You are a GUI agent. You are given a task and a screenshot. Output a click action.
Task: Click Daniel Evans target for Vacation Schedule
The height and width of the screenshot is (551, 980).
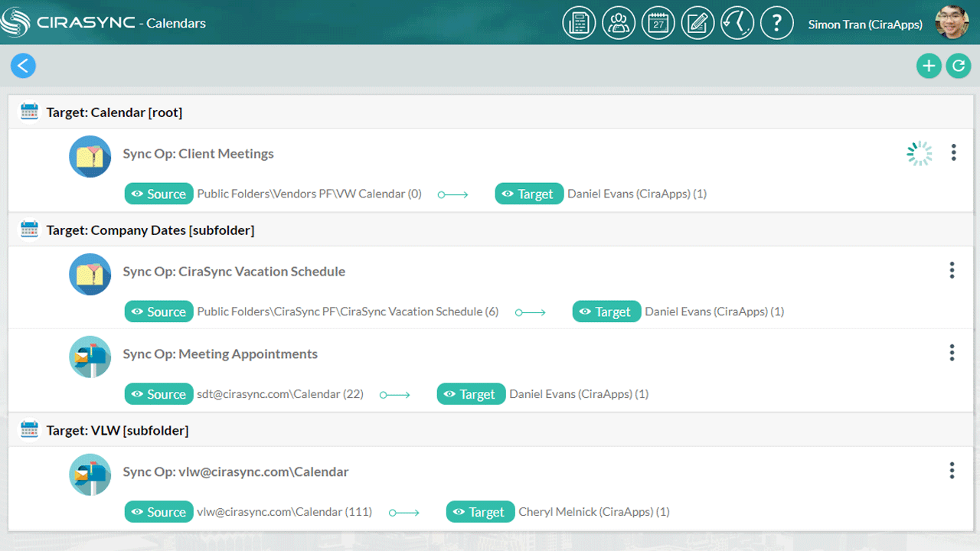click(714, 311)
